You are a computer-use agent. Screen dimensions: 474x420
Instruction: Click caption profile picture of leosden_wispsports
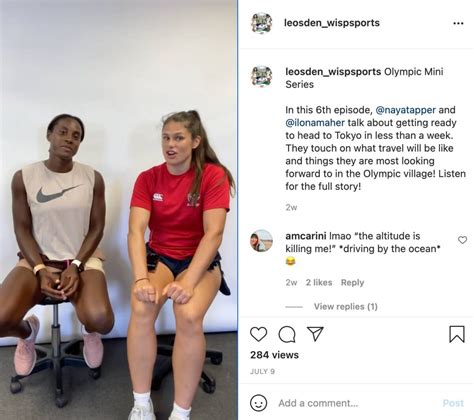(262, 76)
